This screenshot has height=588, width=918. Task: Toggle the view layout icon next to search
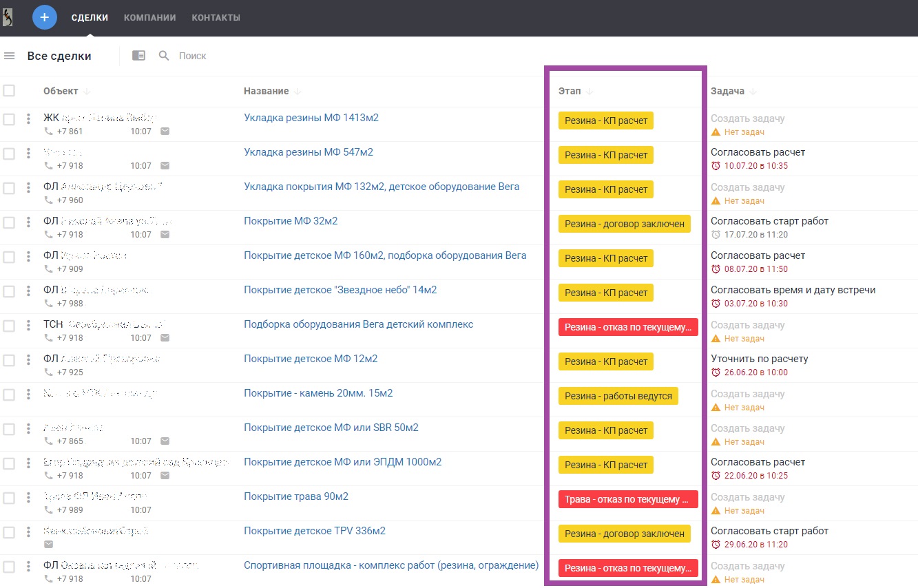(138, 56)
